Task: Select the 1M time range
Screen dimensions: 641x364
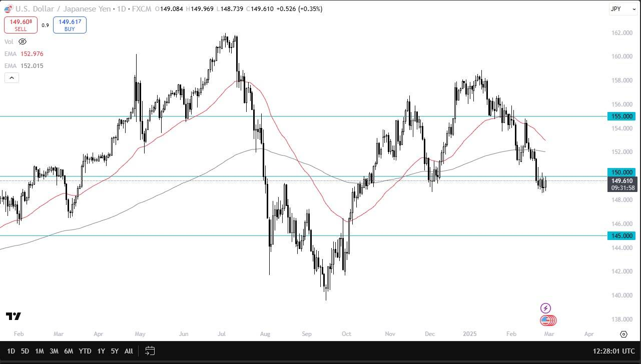Action: [x=39, y=351]
